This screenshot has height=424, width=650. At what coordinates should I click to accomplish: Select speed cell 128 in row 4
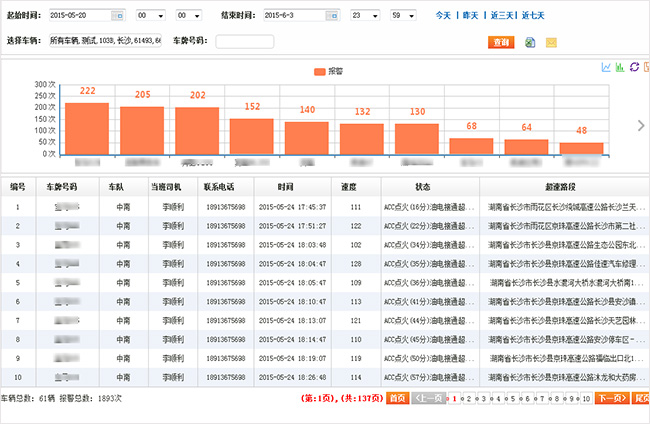point(356,264)
